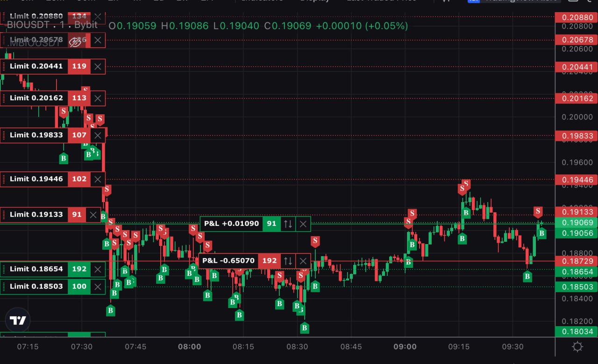Cancel the Limit 0.20441 order
The height and width of the screenshot is (364, 598).
coord(97,67)
